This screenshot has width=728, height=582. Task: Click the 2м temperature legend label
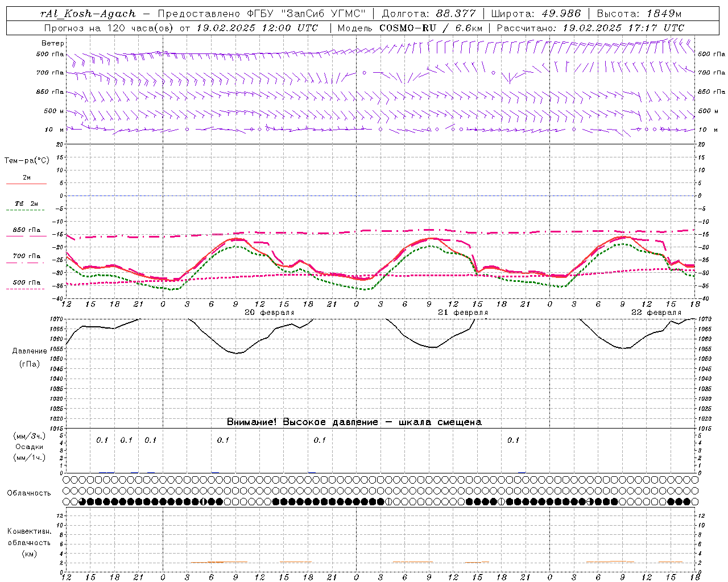pyautogui.click(x=27, y=177)
